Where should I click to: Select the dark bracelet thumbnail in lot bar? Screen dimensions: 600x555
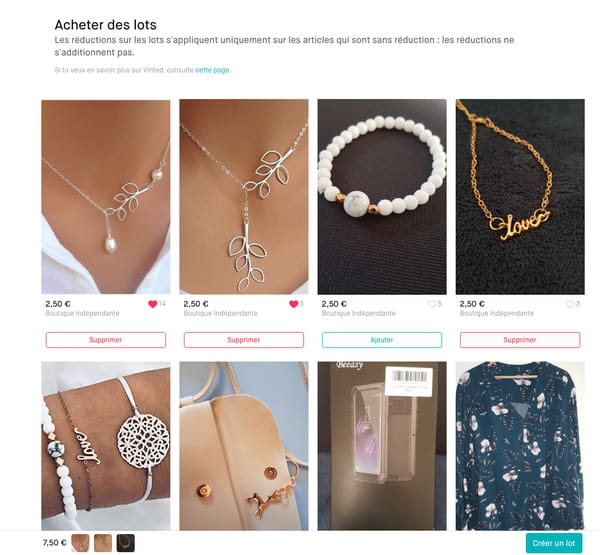coord(126,543)
